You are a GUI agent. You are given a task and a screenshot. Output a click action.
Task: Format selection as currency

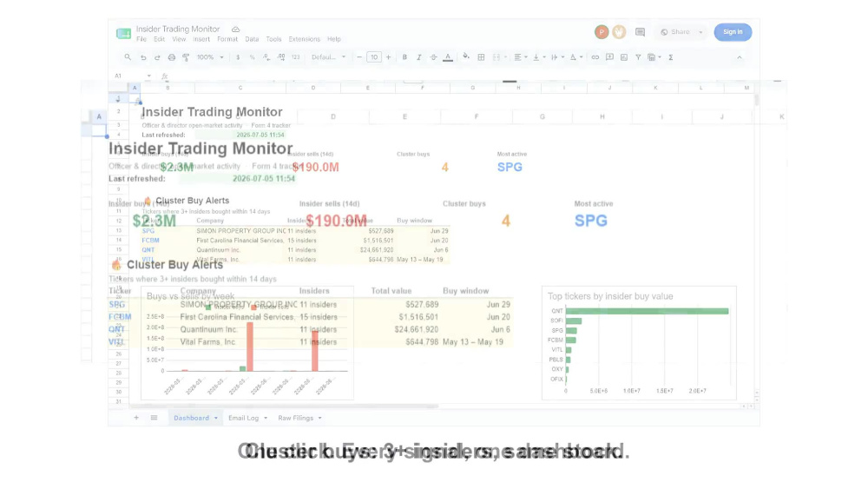point(238,57)
